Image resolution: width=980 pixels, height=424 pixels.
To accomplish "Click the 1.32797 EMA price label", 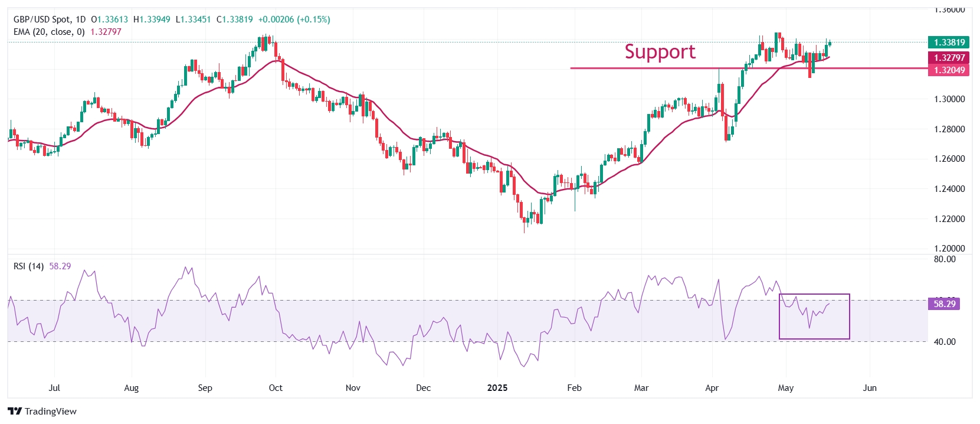I will [x=949, y=58].
